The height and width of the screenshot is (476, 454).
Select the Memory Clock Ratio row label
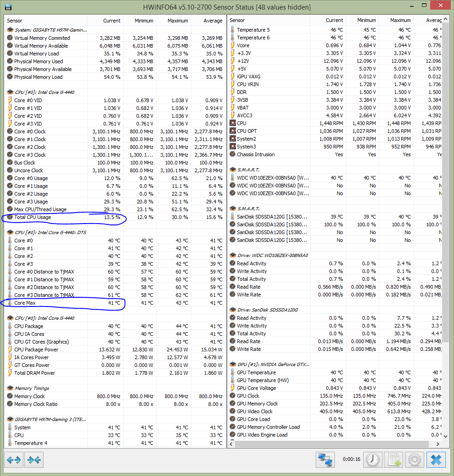(36, 404)
